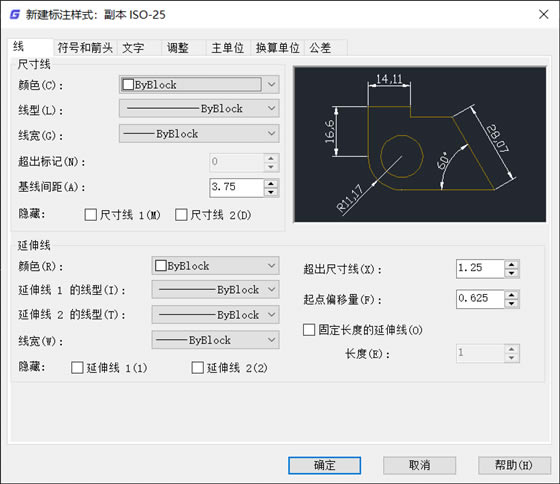This screenshot has height=484, width=560.
Task: Click the GstarCAD logo icon in title bar
Action: tap(15, 15)
